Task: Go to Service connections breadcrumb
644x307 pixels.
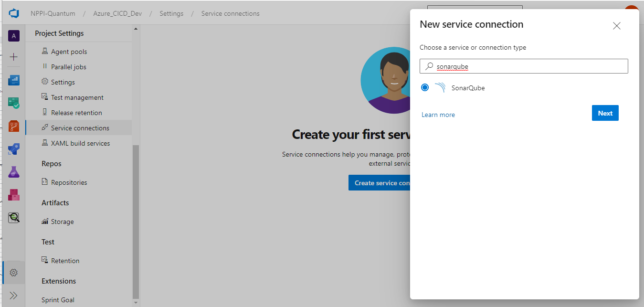Action: 231,13
